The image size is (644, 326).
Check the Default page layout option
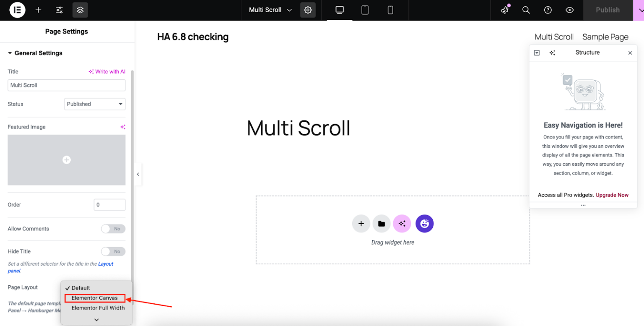pyautogui.click(x=80, y=288)
